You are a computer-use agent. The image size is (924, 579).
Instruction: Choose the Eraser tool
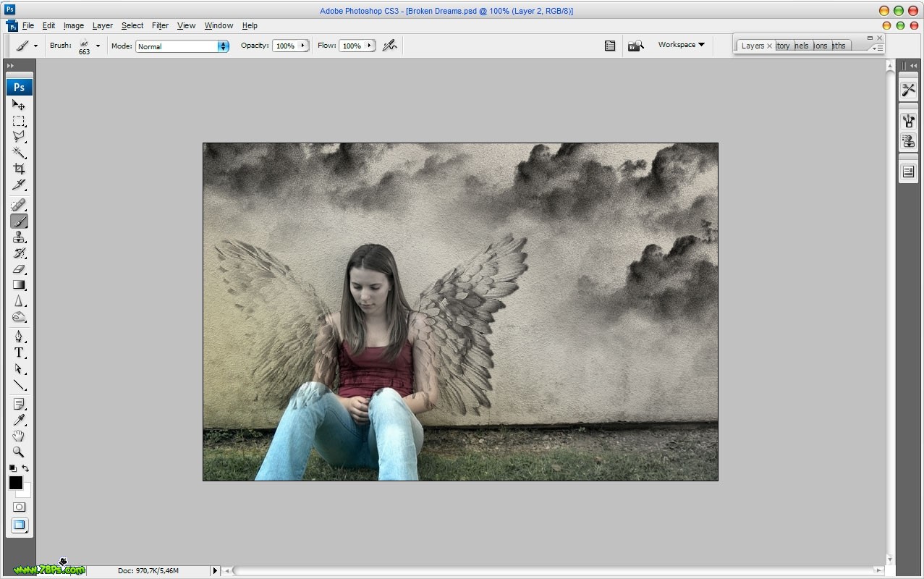[19, 269]
